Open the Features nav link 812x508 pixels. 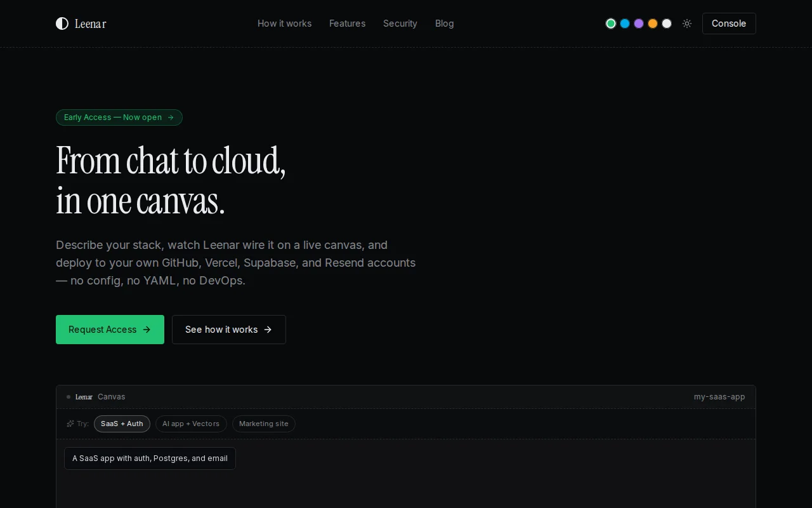tap(347, 23)
